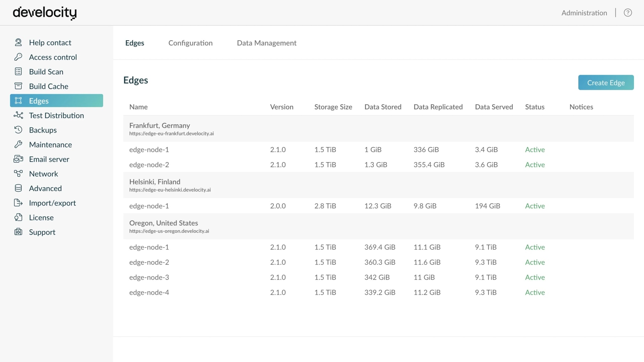This screenshot has height=362, width=644.
Task: Click Helsinki edge-node-1 version 2.0.0
Action: [149, 206]
